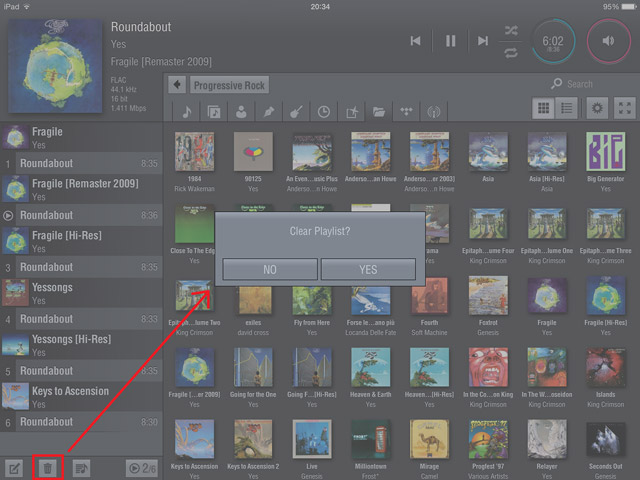
Task: Select Roundabout track 3 in playlist
Action: pyautogui.click(x=80, y=267)
